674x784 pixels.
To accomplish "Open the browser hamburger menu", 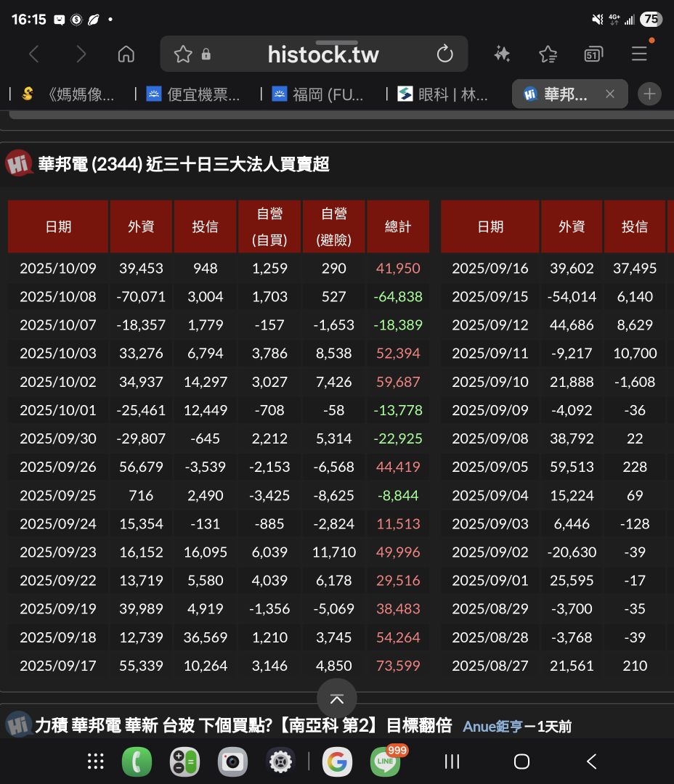I will point(639,54).
